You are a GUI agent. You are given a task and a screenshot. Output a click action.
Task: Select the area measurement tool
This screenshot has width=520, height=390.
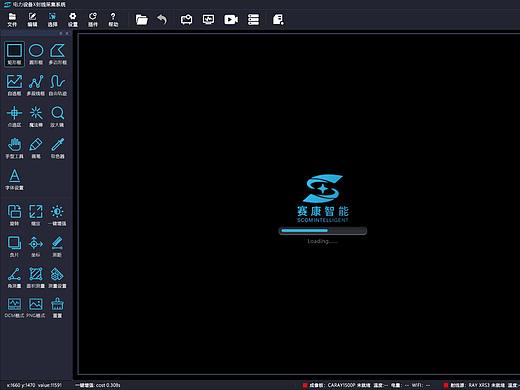click(x=36, y=277)
